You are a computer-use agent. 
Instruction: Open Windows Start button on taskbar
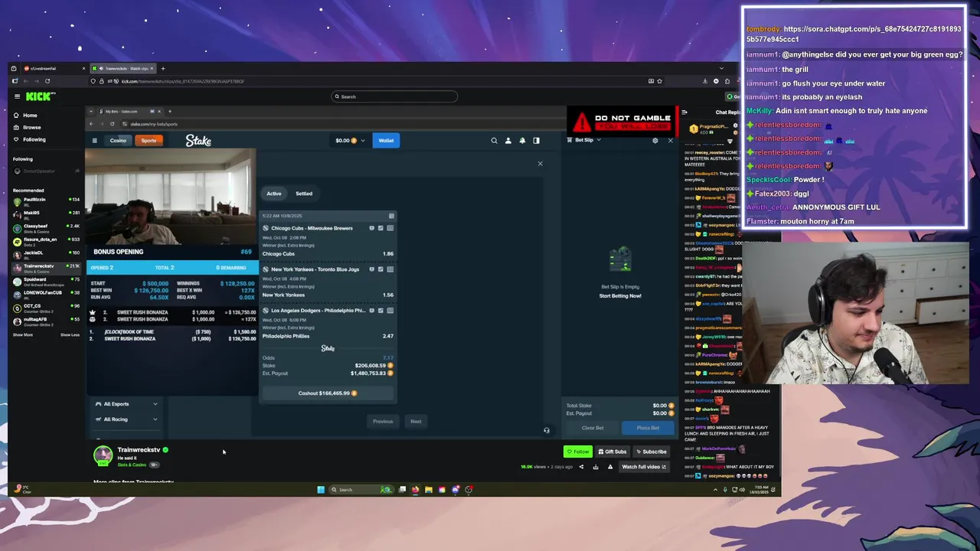point(321,490)
